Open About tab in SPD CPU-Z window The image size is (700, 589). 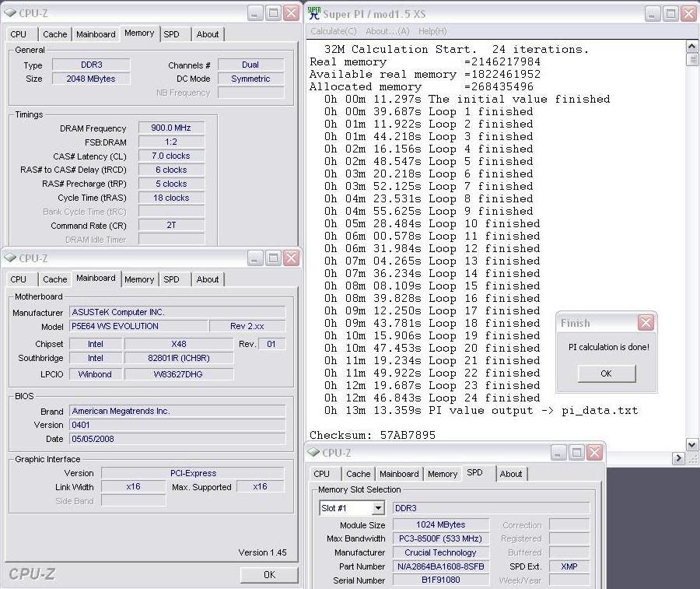click(x=511, y=475)
